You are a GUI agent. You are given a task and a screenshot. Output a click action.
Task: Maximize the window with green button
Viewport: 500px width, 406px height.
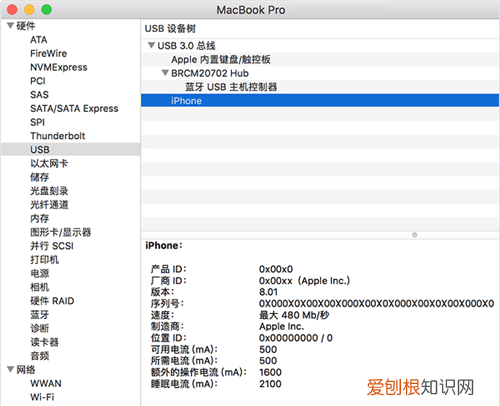[x=46, y=10]
